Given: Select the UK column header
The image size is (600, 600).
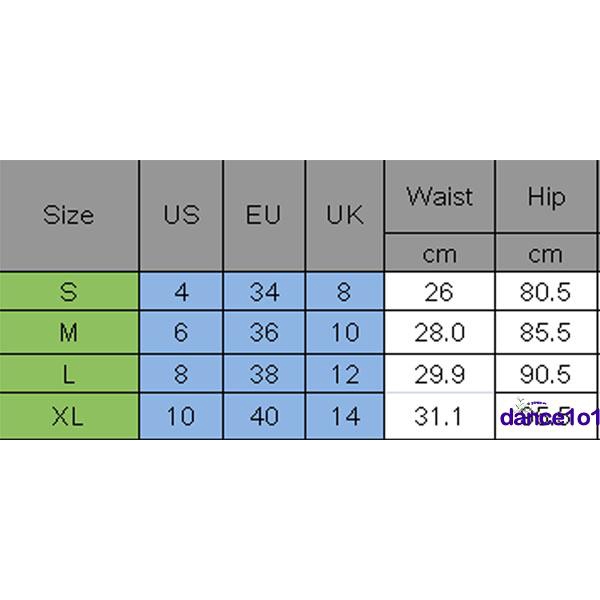Looking at the screenshot, I should click(x=344, y=215).
